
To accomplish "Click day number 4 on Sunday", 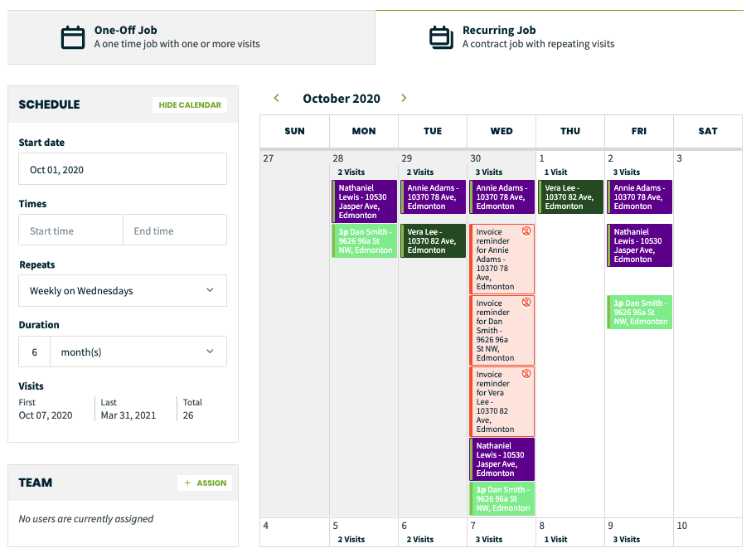I will 265,526.
